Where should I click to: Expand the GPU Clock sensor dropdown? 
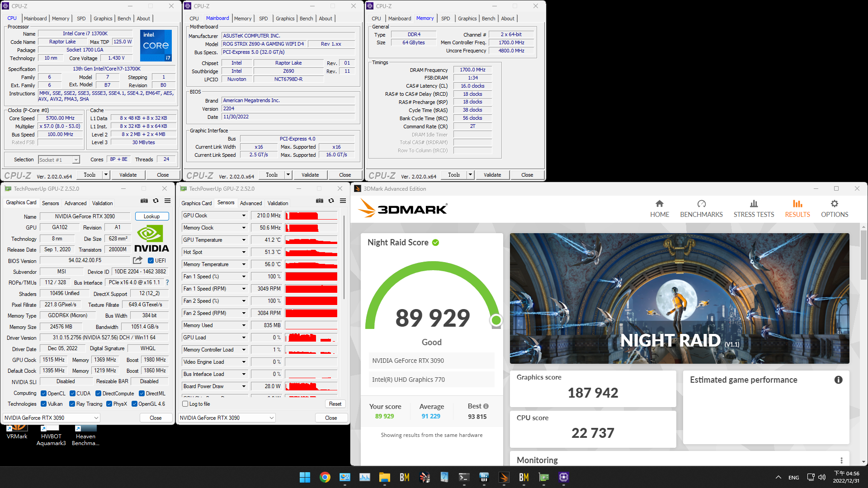244,216
